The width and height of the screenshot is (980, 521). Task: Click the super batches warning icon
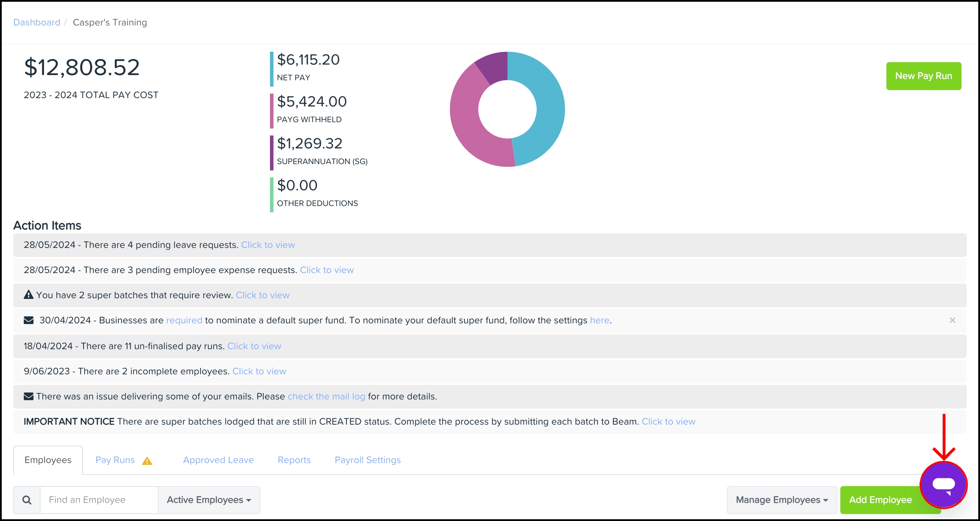pos(29,295)
